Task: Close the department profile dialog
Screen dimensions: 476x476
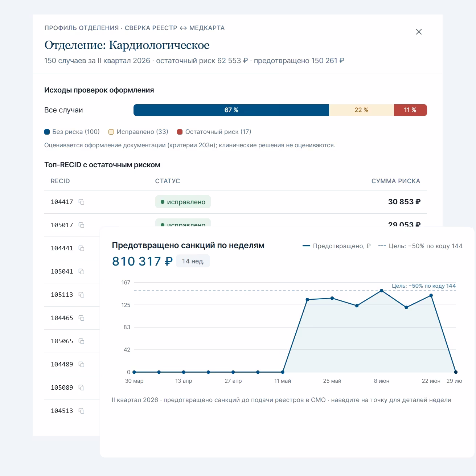Action: (419, 32)
